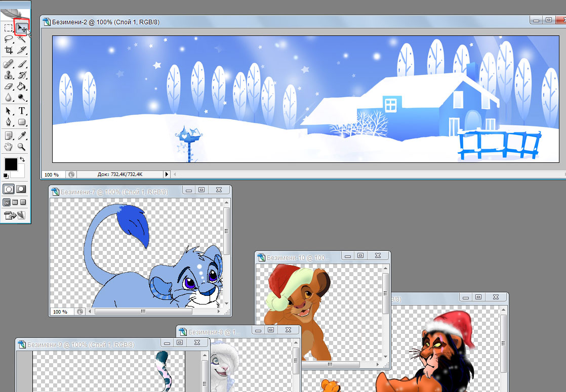Click vertical scrollbar thumb in Безимени-7
The height and width of the screenshot is (392, 566).
pyautogui.click(x=227, y=232)
